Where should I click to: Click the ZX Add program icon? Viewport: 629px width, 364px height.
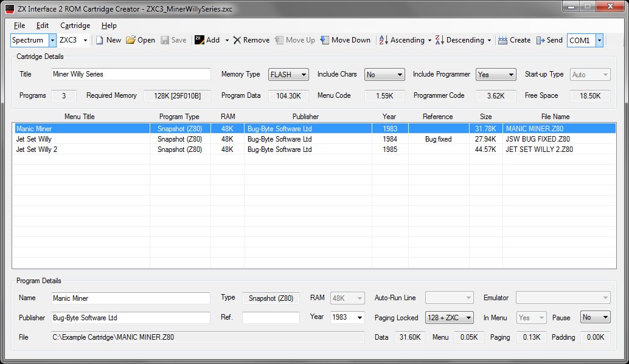[200, 40]
